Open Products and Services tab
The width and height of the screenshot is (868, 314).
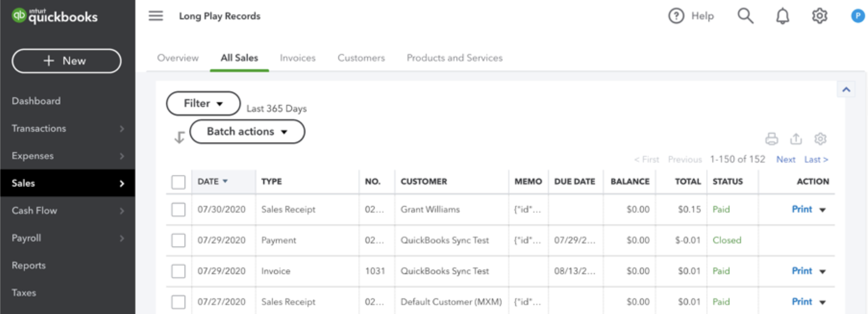454,58
